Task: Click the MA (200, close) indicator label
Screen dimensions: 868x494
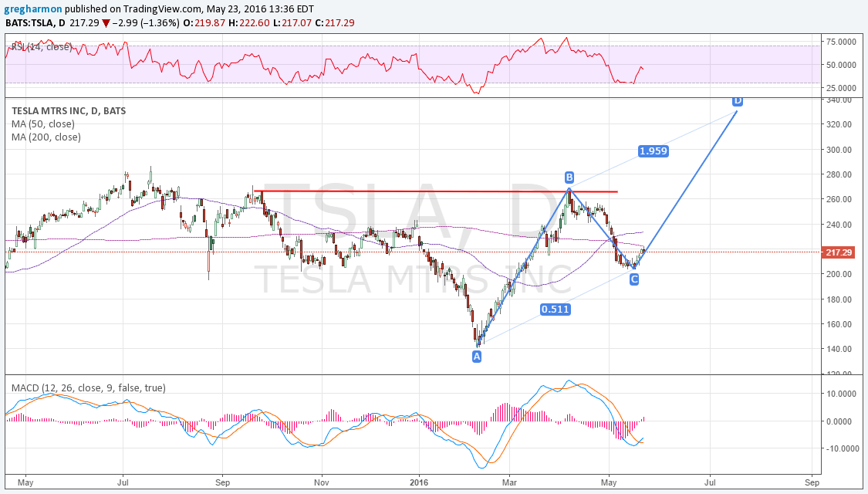Action: 46,137
